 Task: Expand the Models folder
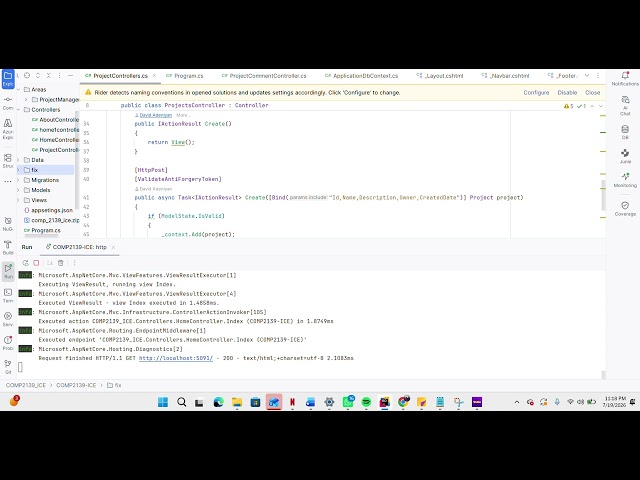[x=18, y=190]
